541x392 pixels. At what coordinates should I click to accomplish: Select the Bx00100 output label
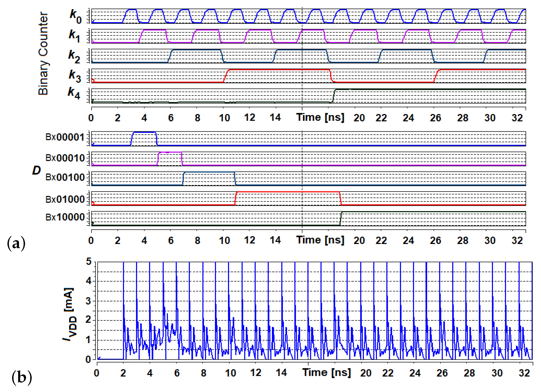65,178
